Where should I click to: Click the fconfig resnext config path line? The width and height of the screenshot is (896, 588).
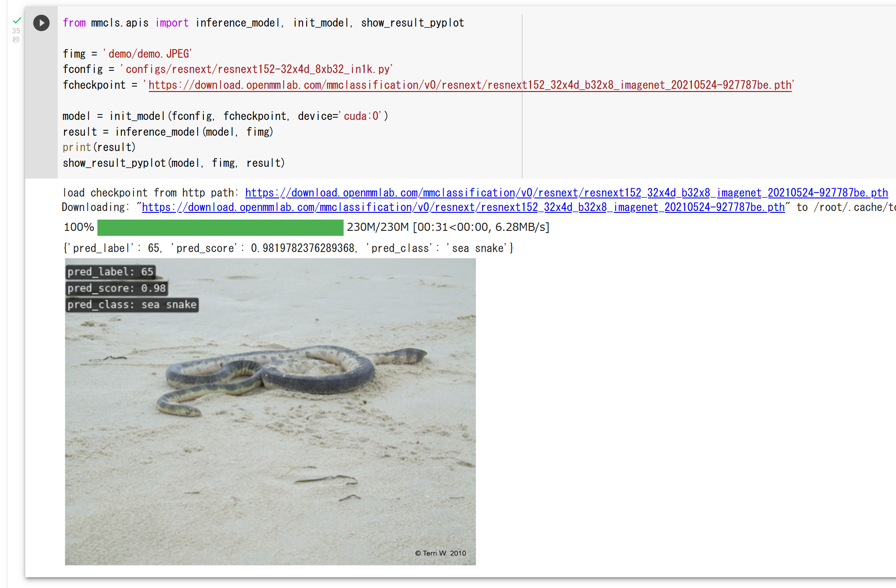point(228,69)
